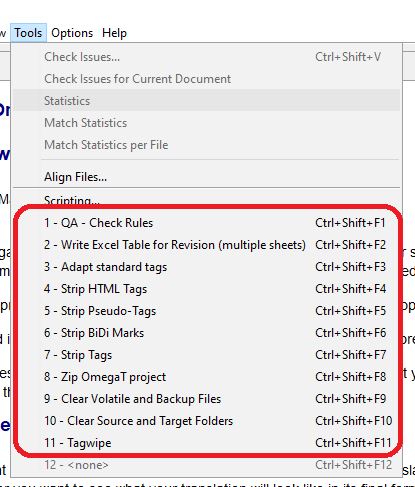Choose Strip Pseudo-Tags script entry
Image resolution: width=415 pixels, height=487 pixels.
[207, 311]
